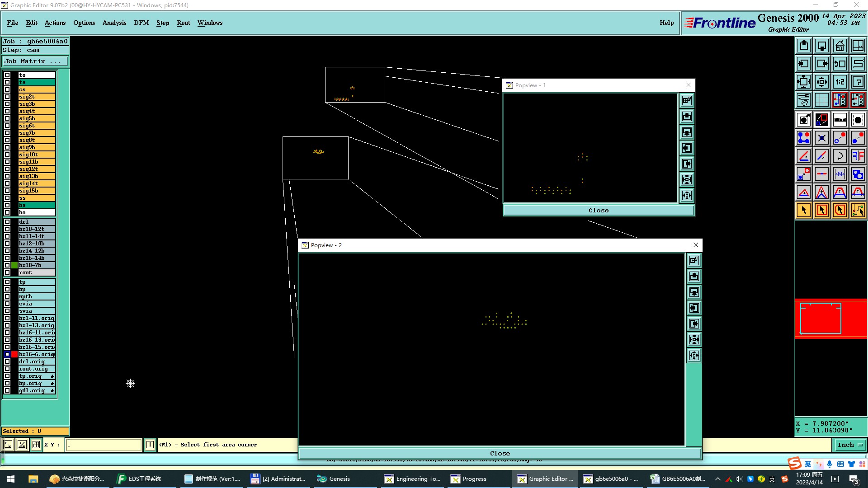Click the question mark help icon

tap(858, 82)
